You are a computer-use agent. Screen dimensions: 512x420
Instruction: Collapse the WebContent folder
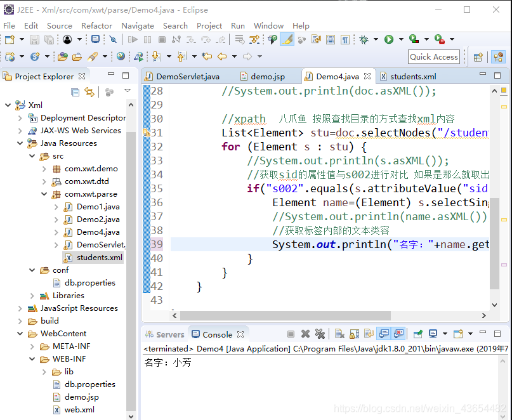pos(20,334)
